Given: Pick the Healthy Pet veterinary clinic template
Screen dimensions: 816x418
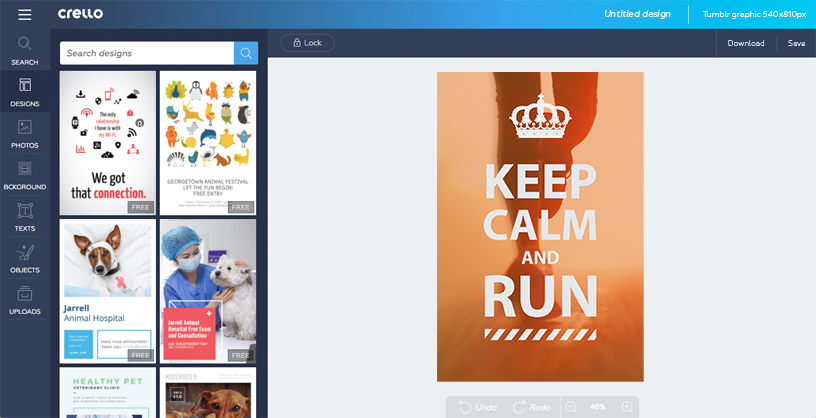Looking at the screenshot, I should [x=108, y=392].
